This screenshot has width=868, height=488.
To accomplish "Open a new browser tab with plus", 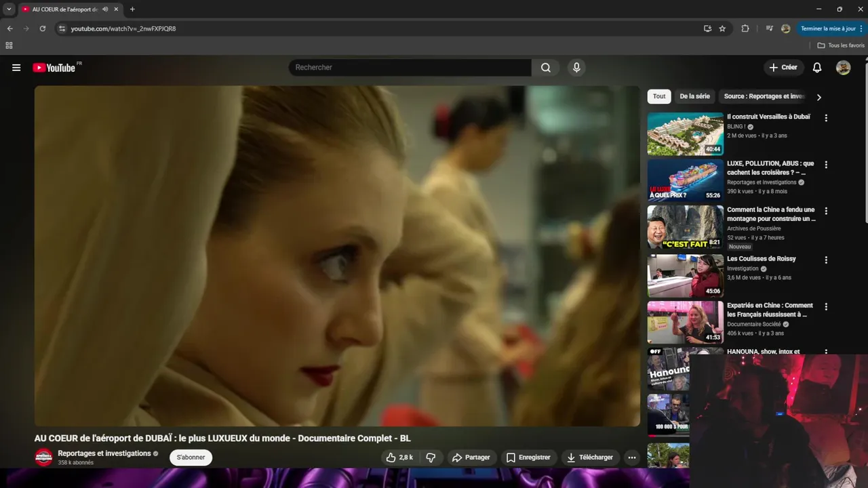I will coord(132,9).
